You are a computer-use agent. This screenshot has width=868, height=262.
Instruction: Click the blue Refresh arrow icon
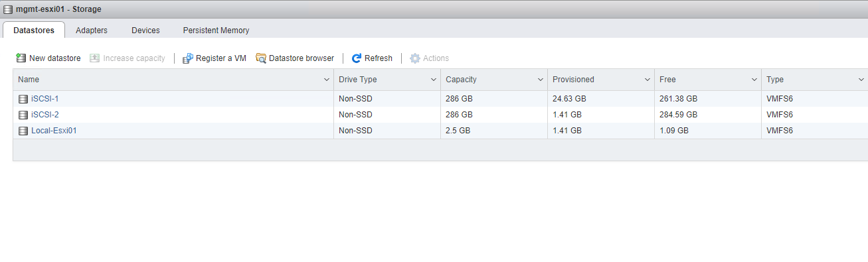[x=357, y=58]
